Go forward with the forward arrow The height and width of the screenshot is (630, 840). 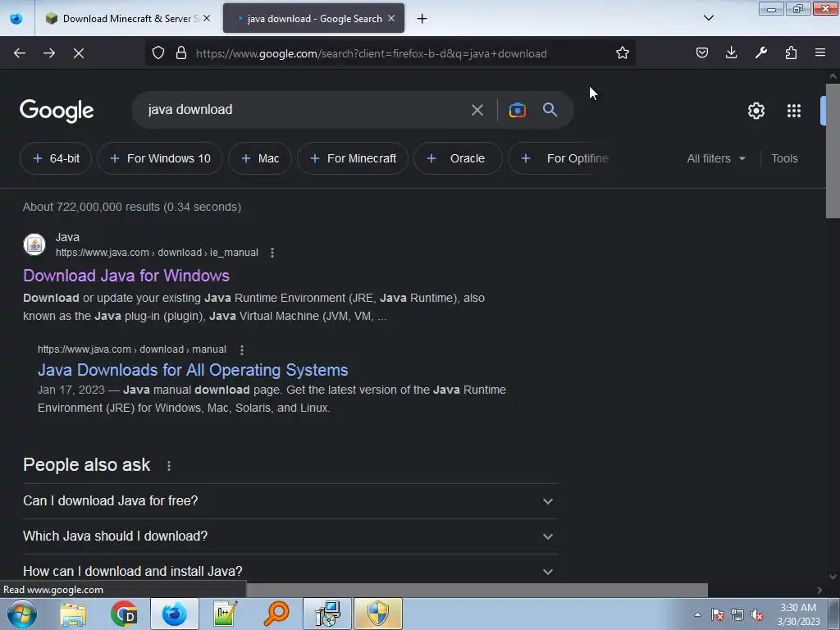click(x=49, y=53)
